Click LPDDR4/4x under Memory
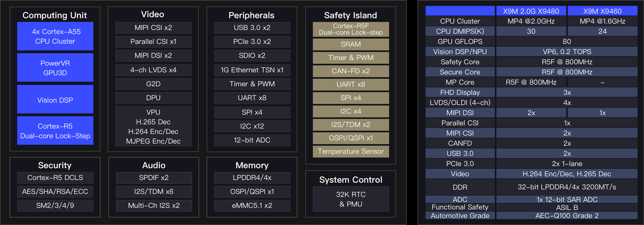The width and height of the screenshot is (644, 225). click(252, 178)
